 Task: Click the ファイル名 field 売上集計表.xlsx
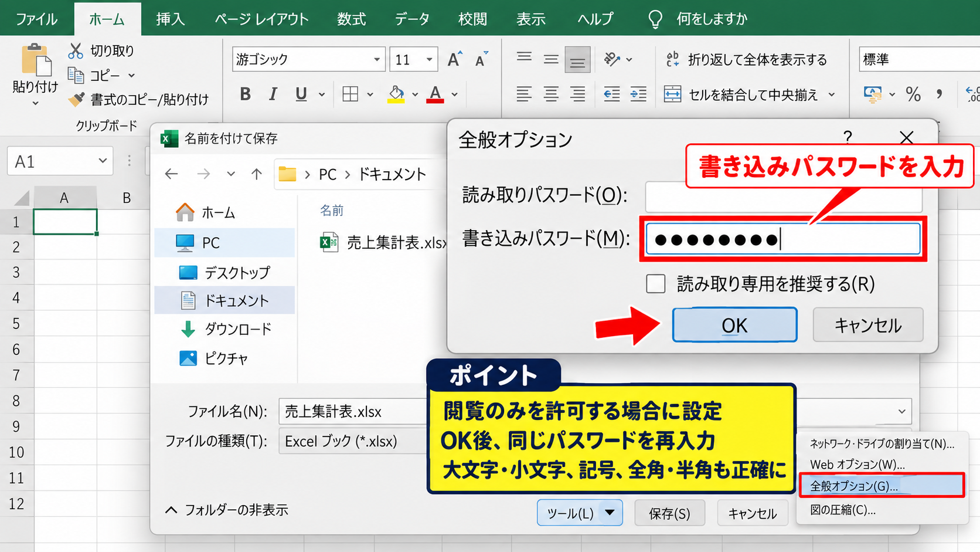tap(353, 411)
